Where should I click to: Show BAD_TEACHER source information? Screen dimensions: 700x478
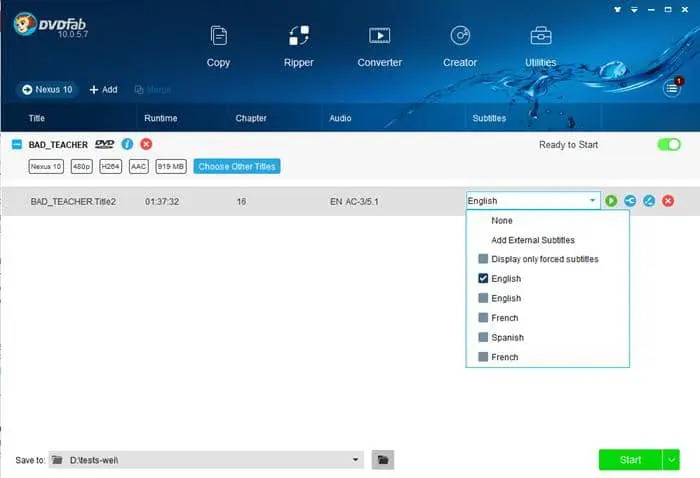pos(127,144)
